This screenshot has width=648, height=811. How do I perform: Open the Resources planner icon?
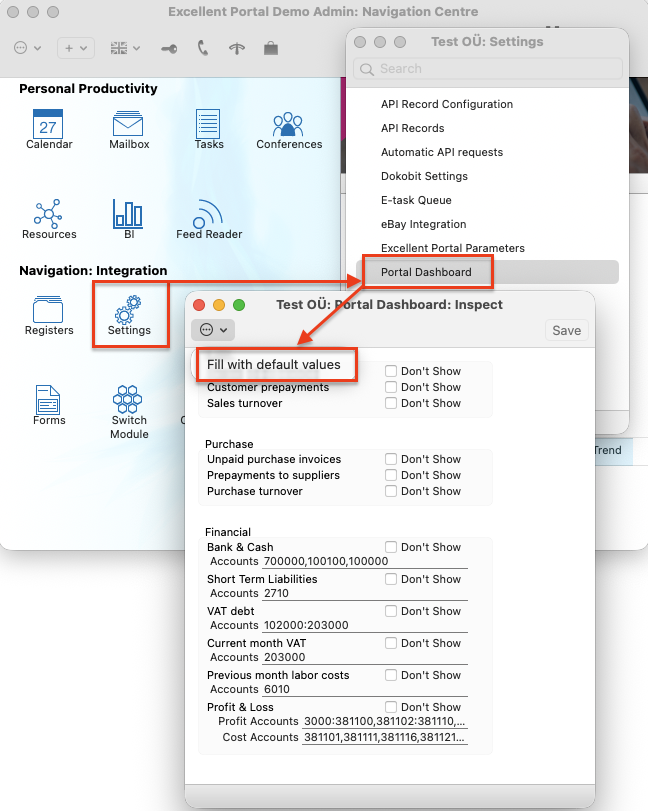coord(49,214)
